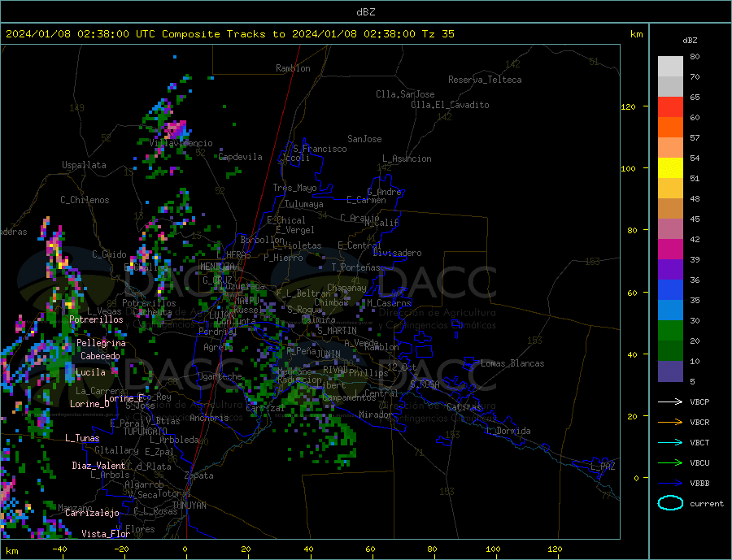Select the S_Francisco label
Screen dimensions: 732x560
pos(320,149)
